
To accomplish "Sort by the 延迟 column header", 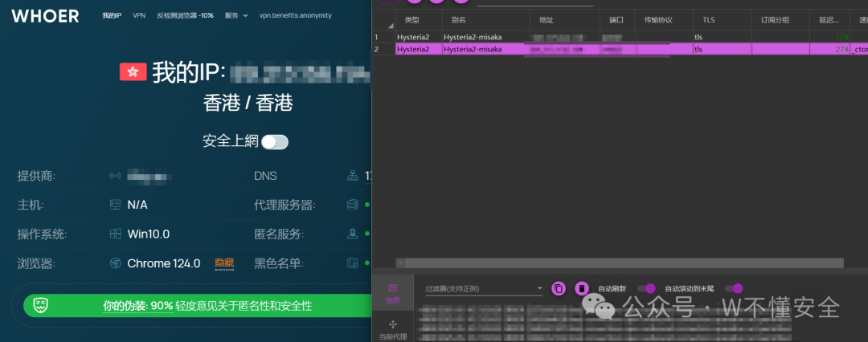I will [829, 20].
